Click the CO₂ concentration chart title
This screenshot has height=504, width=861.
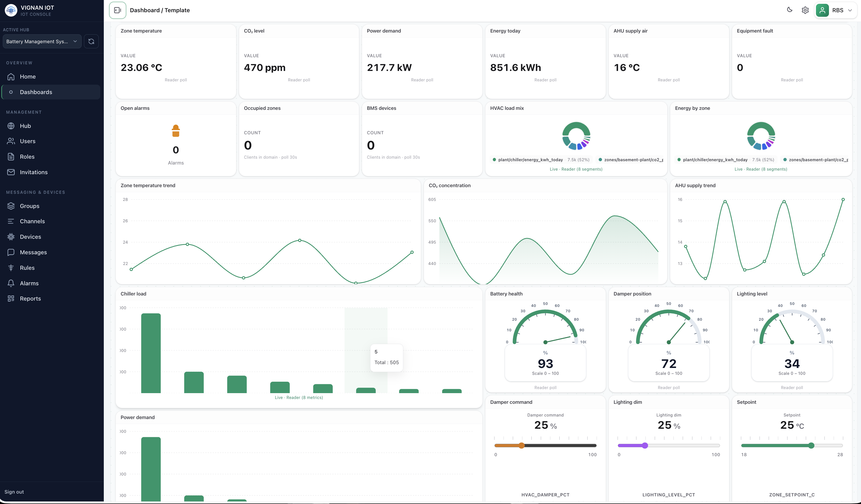point(450,185)
